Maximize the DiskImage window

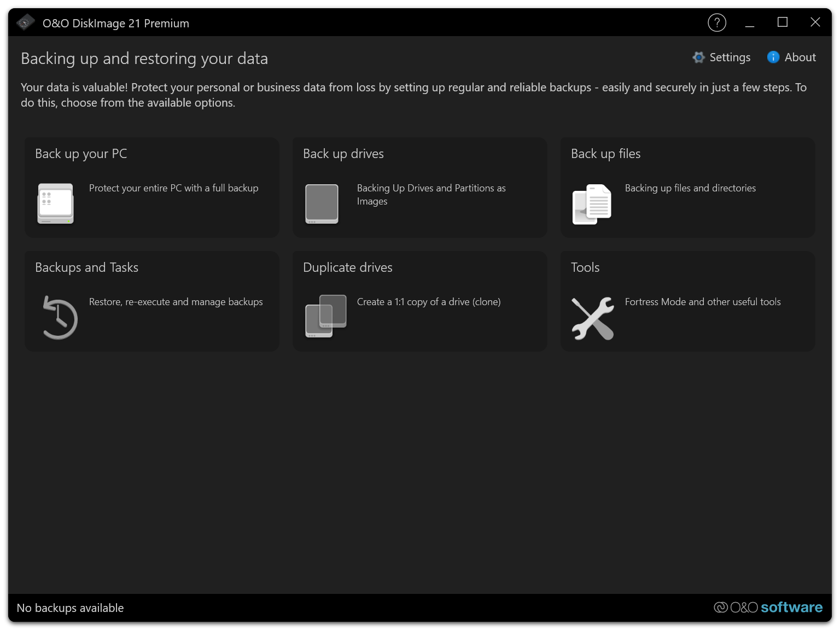pyautogui.click(x=783, y=22)
